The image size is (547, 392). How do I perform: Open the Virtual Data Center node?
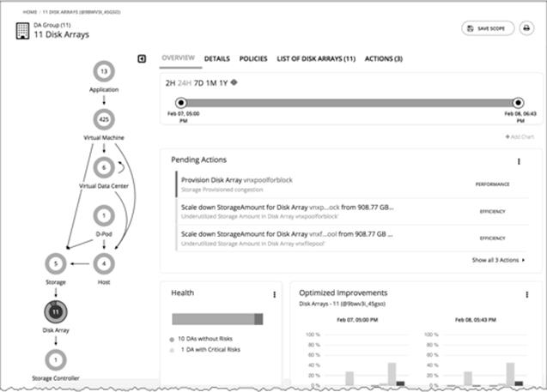104,167
